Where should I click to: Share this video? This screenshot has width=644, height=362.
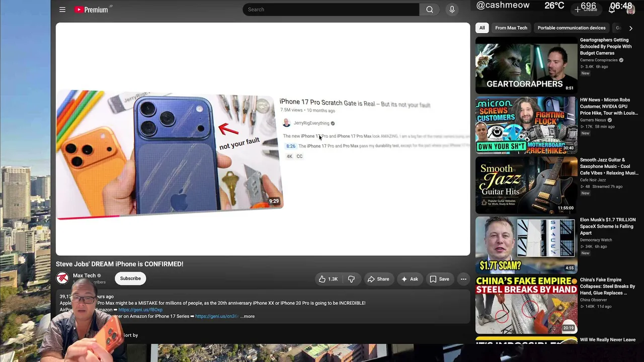click(x=378, y=279)
